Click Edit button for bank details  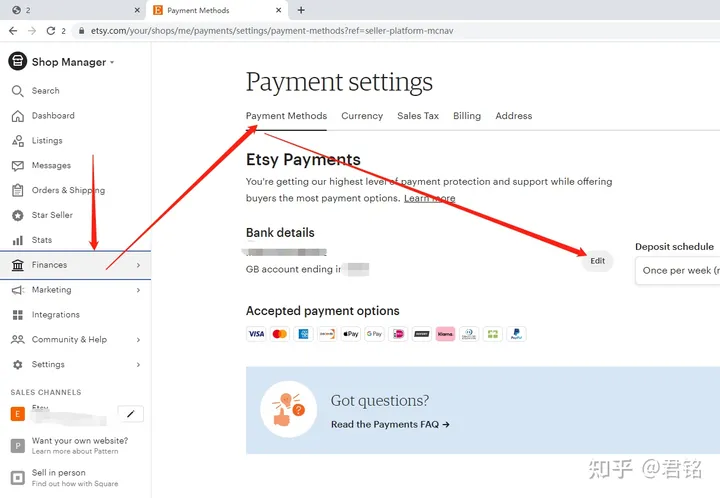597,261
